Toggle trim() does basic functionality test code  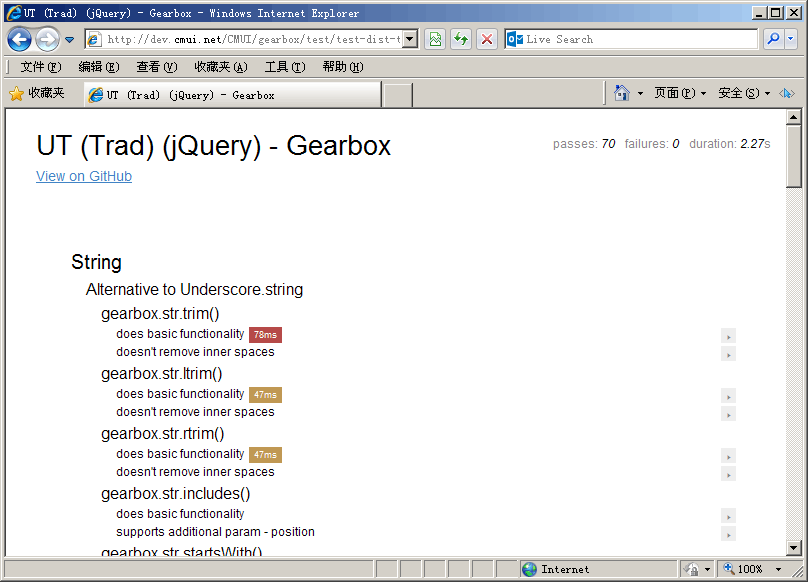(180, 334)
